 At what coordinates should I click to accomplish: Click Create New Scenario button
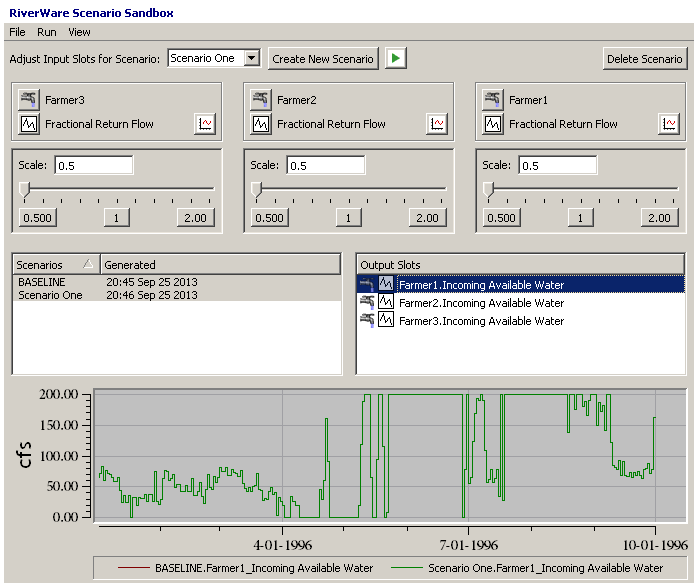point(323,59)
